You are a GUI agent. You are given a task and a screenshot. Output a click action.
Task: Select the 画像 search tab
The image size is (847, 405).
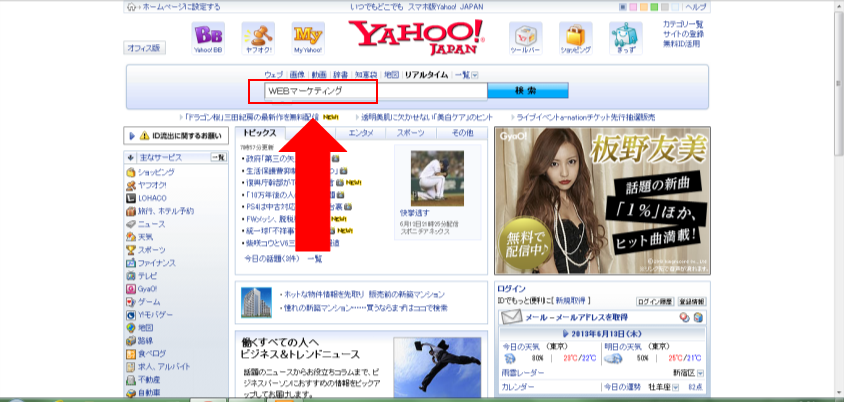tap(297, 75)
